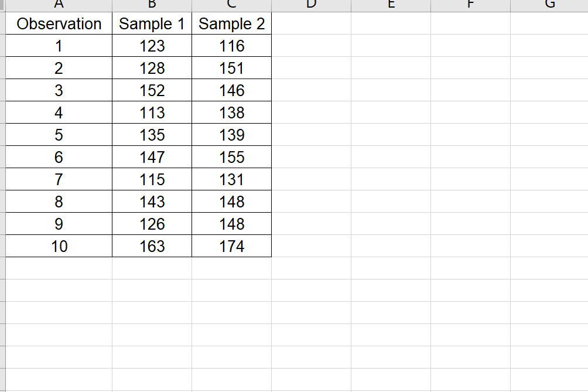Viewport: 588px width, 392px height.
Task: Select column header C
Action: pos(231,5)
